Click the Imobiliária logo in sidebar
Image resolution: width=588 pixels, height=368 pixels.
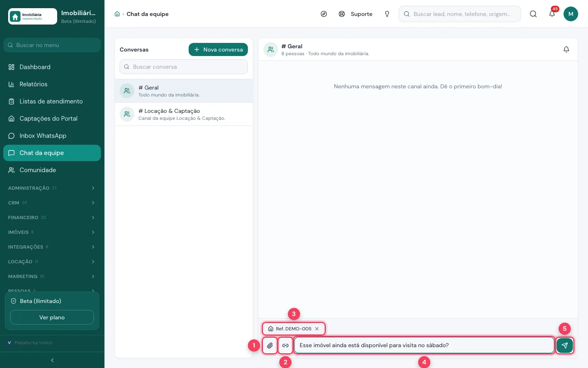(x=33, y=16)
